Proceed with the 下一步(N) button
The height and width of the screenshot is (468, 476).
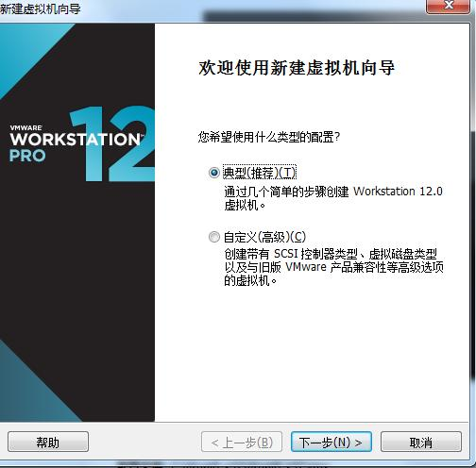click(x=331, y=443)
